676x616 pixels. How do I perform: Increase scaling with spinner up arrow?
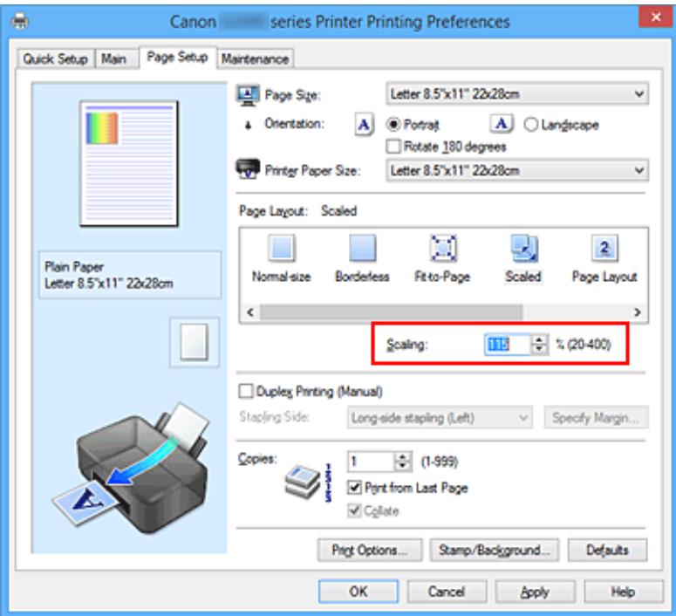point(539,339)
